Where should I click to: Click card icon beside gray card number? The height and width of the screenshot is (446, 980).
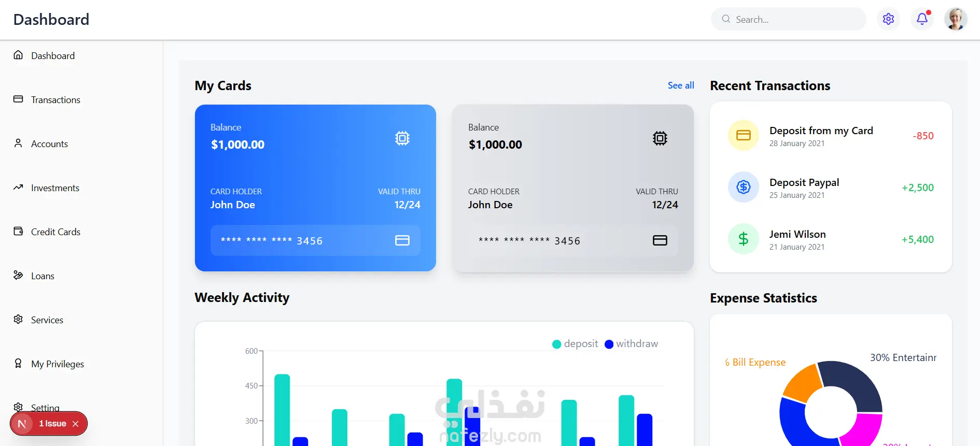point(660,240)
